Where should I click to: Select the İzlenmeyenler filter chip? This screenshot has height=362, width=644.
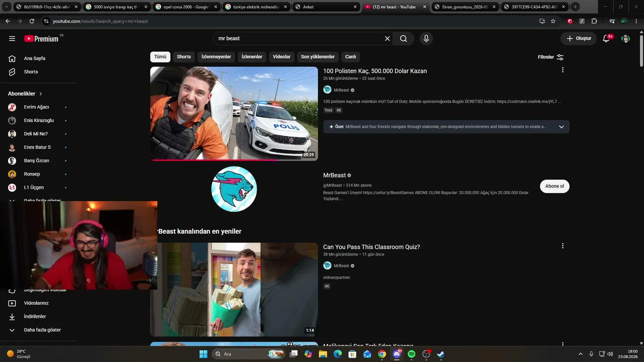point(216,57)
